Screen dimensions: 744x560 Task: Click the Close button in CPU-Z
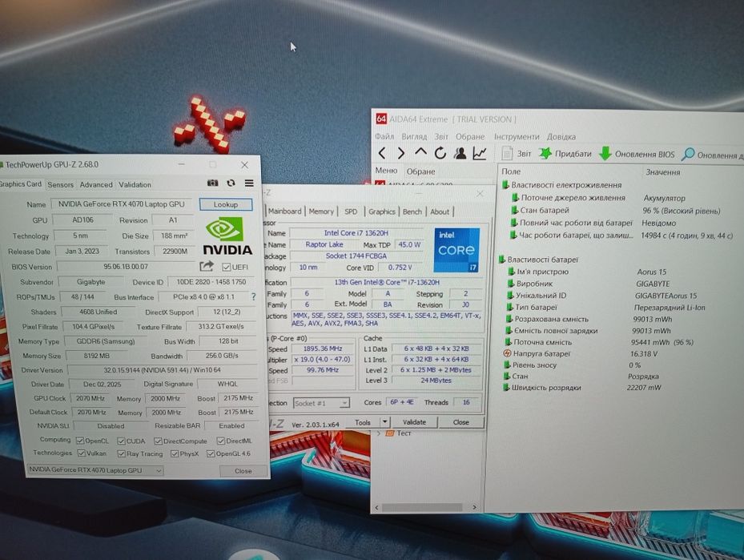[460, 422]
